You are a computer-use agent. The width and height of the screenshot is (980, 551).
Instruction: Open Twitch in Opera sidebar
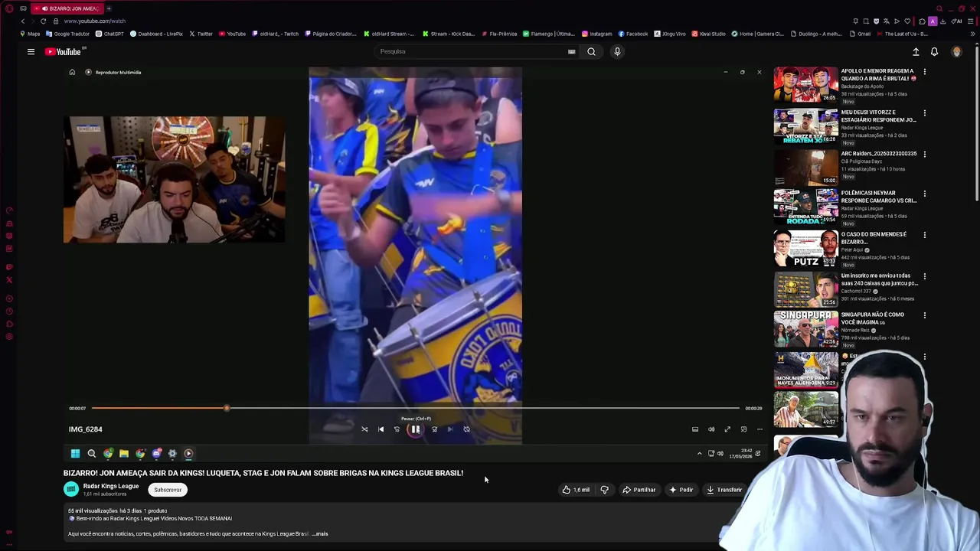click(9, 267)
